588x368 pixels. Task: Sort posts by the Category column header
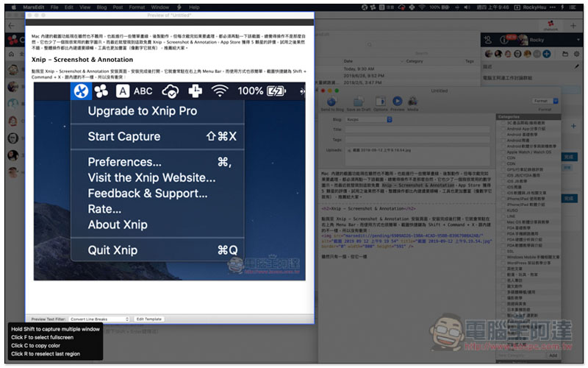(414, 61)
